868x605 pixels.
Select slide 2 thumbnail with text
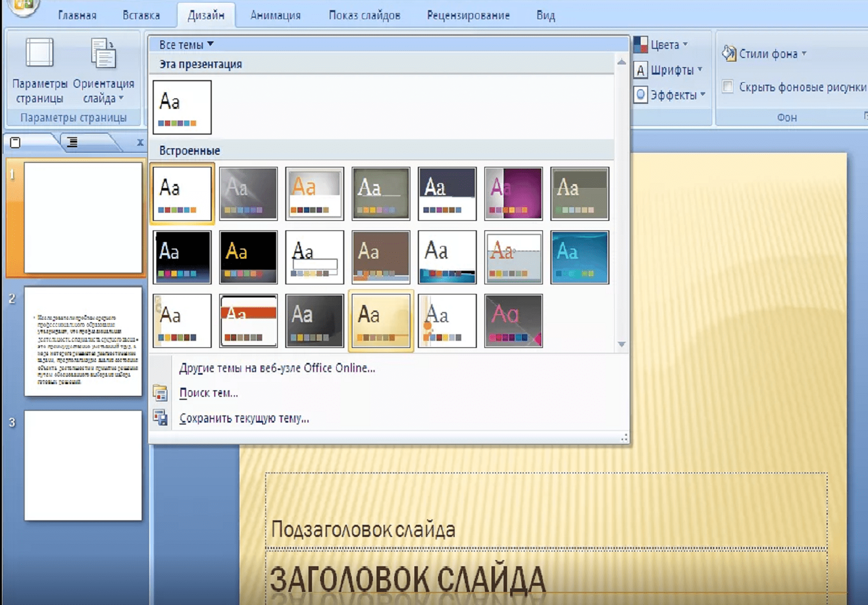click(83, 341)
